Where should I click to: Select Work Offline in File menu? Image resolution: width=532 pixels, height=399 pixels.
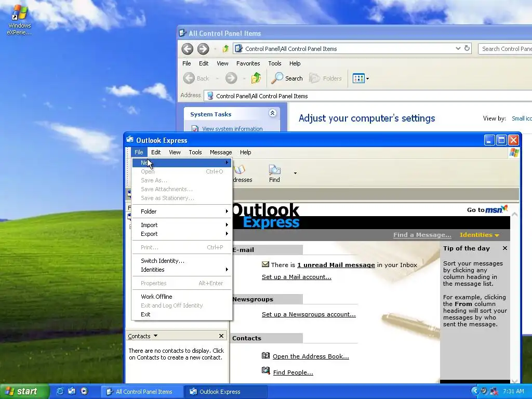pos(181,297)
